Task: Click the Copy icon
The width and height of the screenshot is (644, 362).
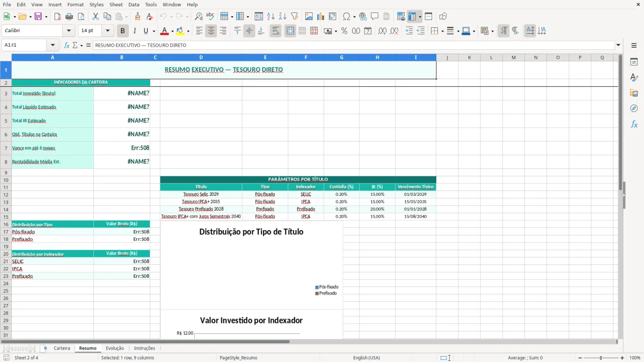Action: tap(107, 17)
